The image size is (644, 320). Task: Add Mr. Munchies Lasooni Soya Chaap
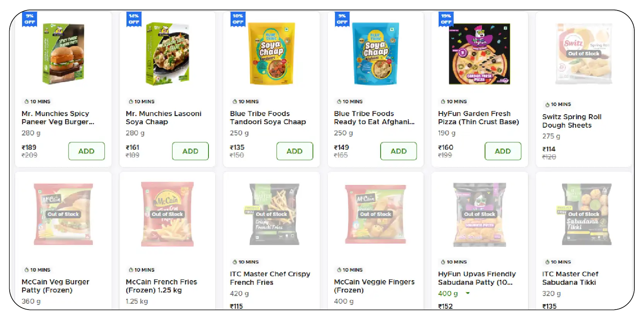click(190, 151)
